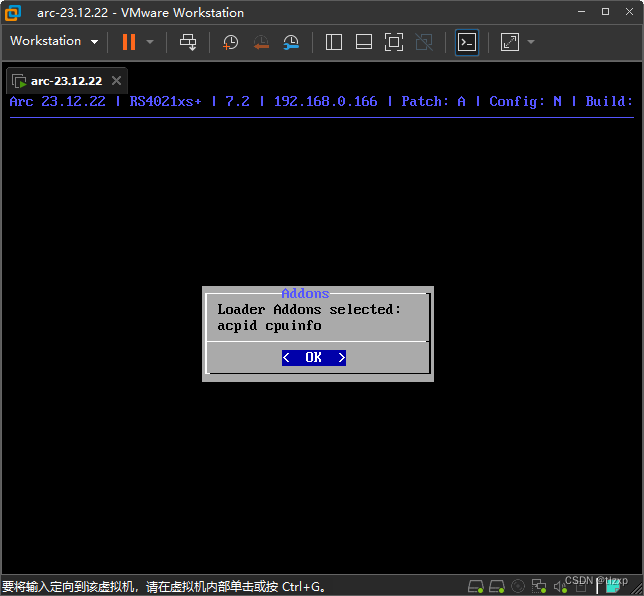Open the snapshot manager
644x596 pixels.
coord(291,42)
